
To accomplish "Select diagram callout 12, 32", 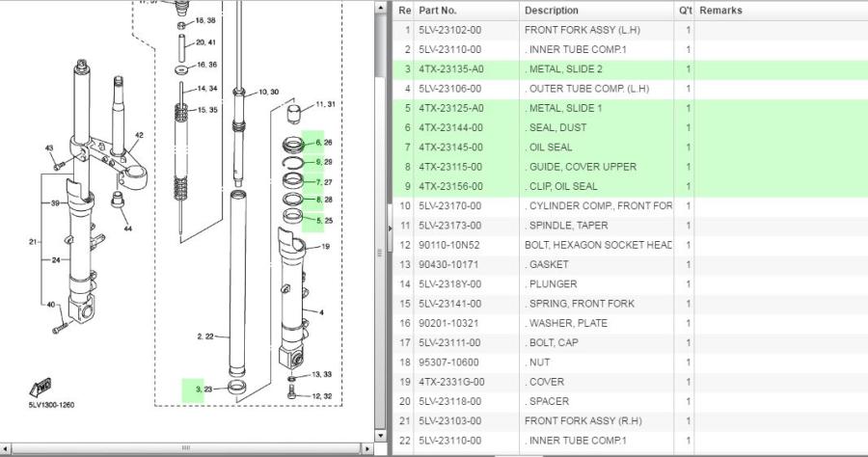I will [321, 396].
